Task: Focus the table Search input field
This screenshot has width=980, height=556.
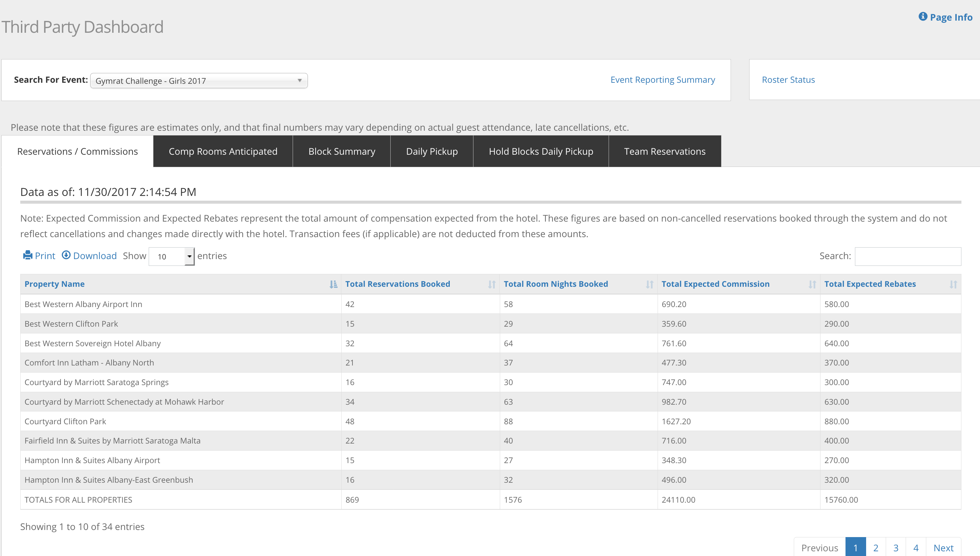Action: [907, 256]
